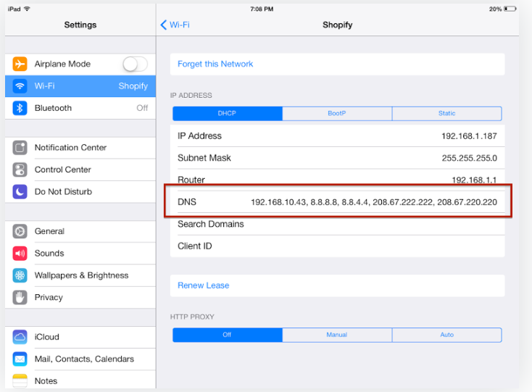This screenshot has height=392, width=532.
Task: Tap the Do Not Disturb moon icon
Action: [x=20, y=191]
